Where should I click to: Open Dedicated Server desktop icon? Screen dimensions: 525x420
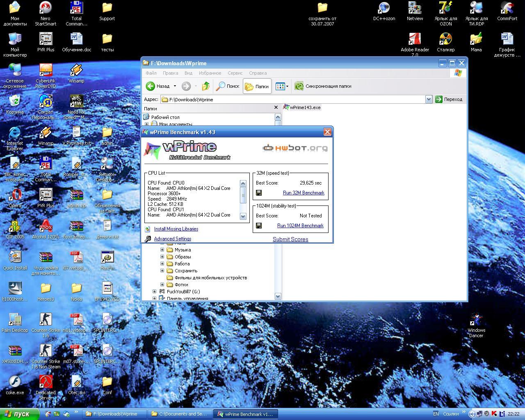46,388
